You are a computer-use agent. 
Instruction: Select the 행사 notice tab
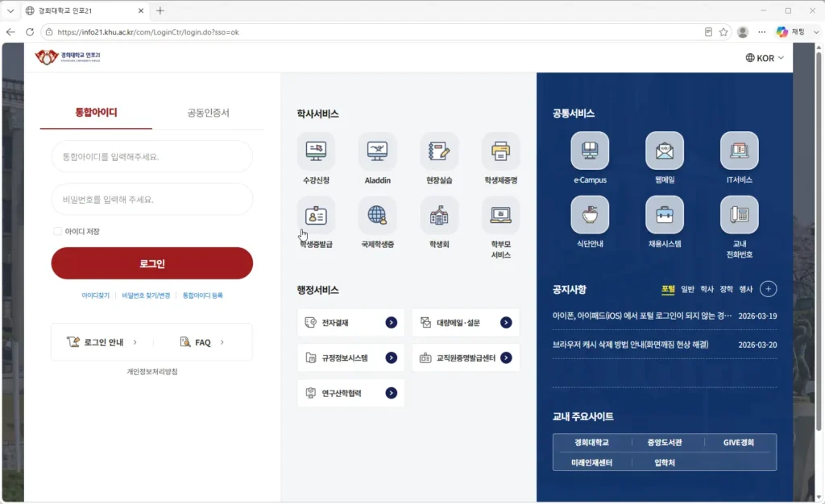tap(745, 289)
